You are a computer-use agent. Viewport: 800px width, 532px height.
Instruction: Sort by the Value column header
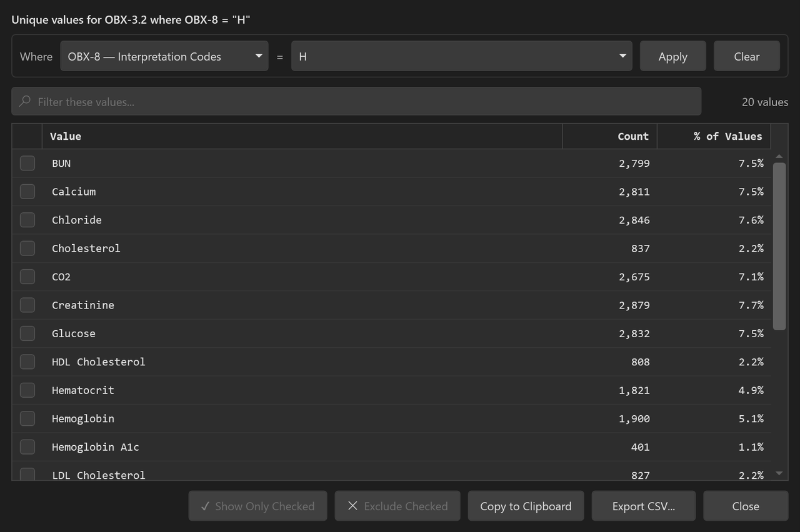(x=302, y=136)
